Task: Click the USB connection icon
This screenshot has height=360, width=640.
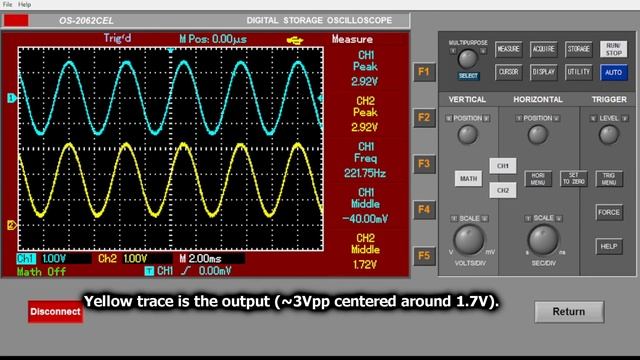Action: (295, 40)
